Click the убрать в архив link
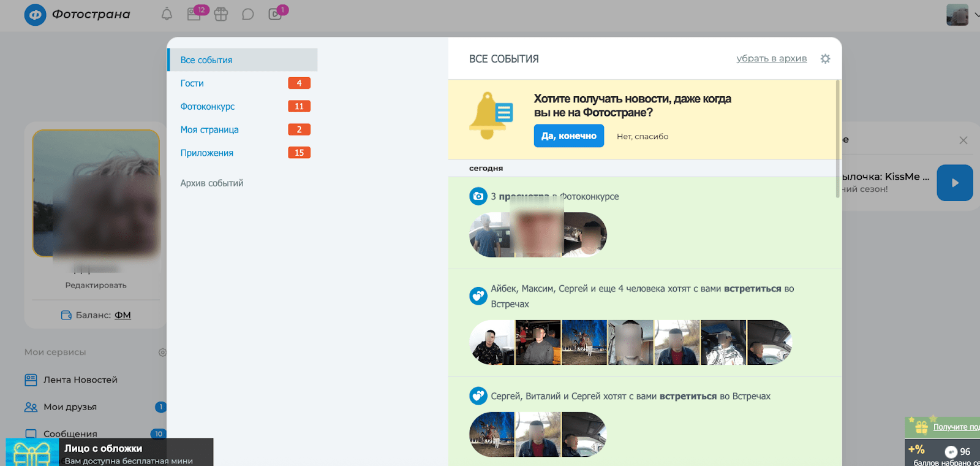Image resolution: width=980 pixels, height=466 pixels. point(771,59)
